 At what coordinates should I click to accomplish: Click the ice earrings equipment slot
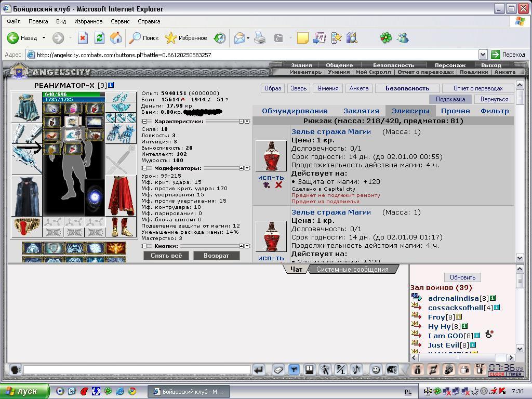coord(121,97)
